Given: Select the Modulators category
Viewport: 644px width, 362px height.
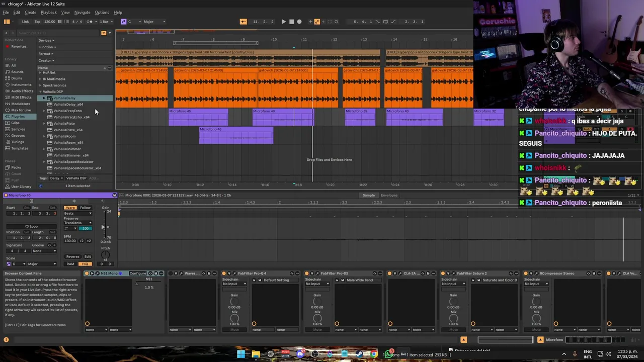Looking at the screenshot, I should 21,104.
